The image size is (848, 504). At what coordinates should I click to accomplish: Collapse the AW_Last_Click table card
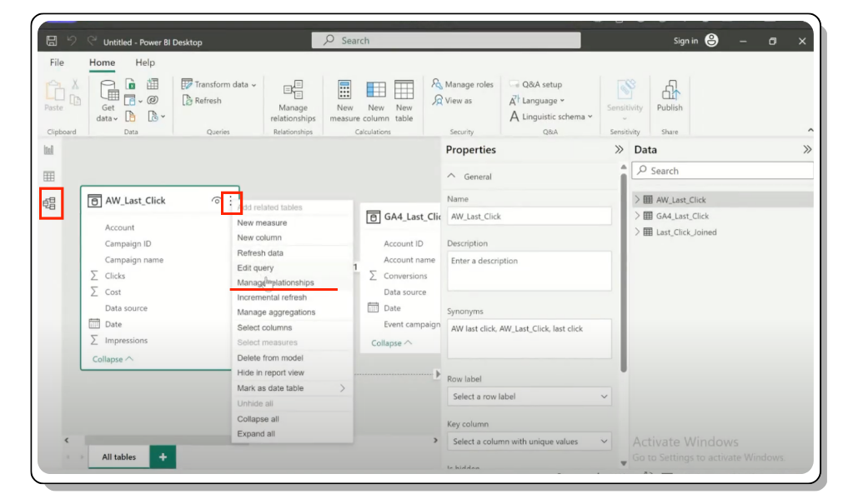113,359
